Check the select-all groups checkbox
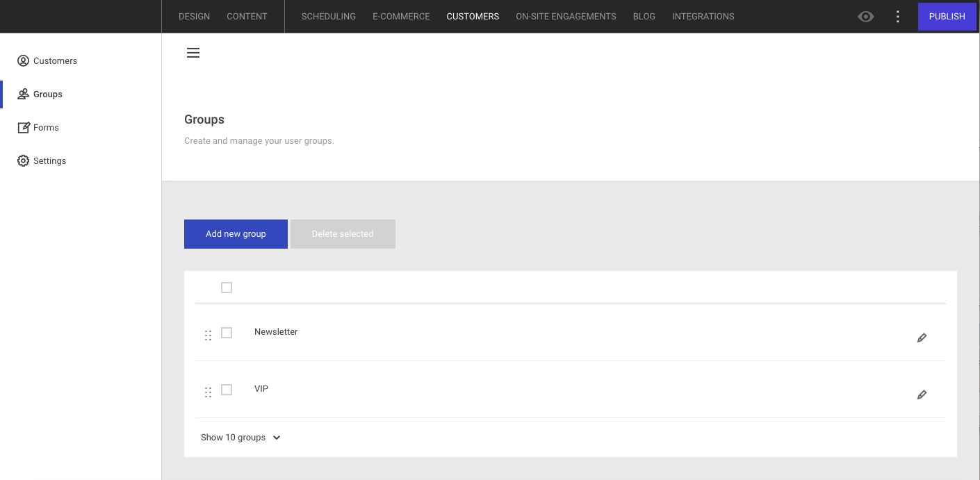The width and height of the screenshot is (980, 480). 227,287
